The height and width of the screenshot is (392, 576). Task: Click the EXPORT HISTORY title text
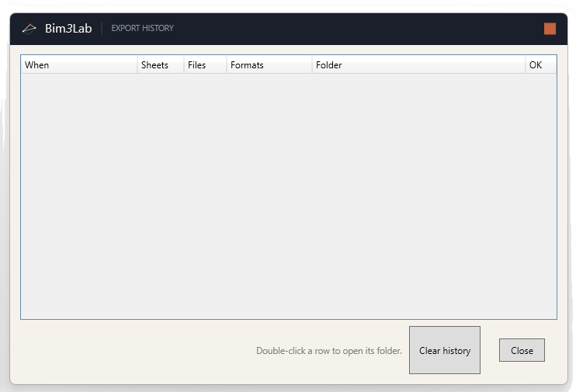[143, 28]
